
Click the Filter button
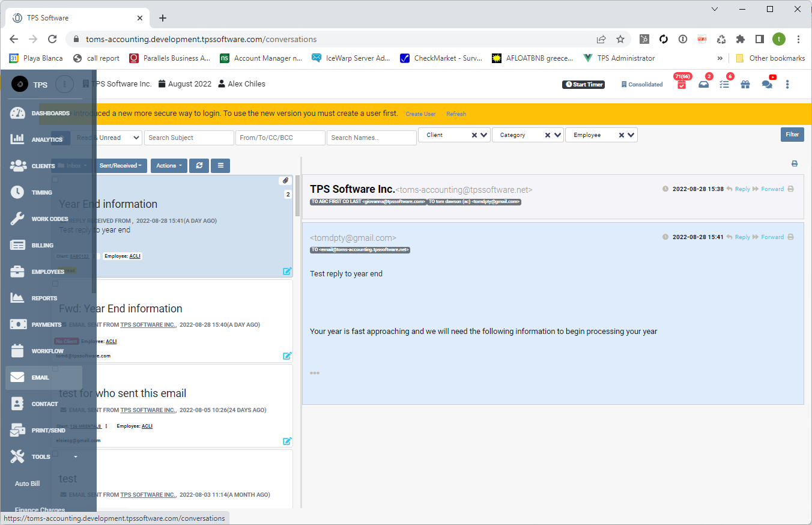click(x=792, y=135)
